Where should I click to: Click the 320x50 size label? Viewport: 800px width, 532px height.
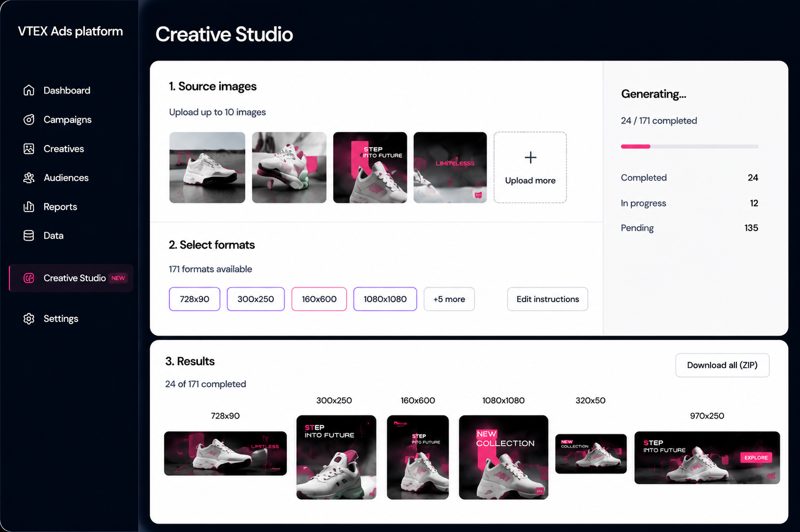click(x=590, y=400)
